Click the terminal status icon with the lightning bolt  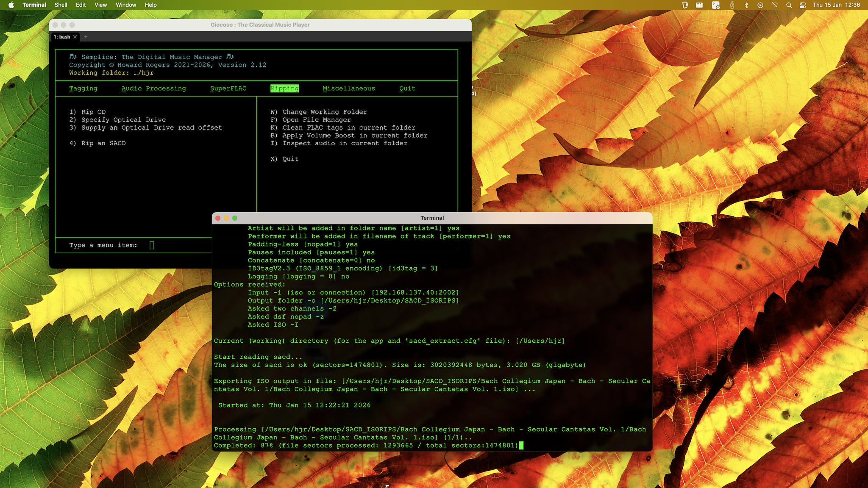pos(716,5)
